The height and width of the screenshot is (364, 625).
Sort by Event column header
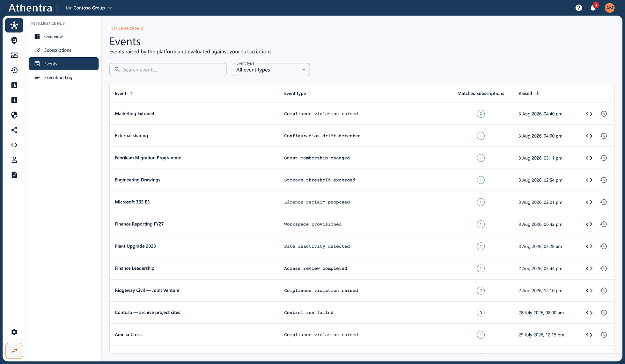124,93
